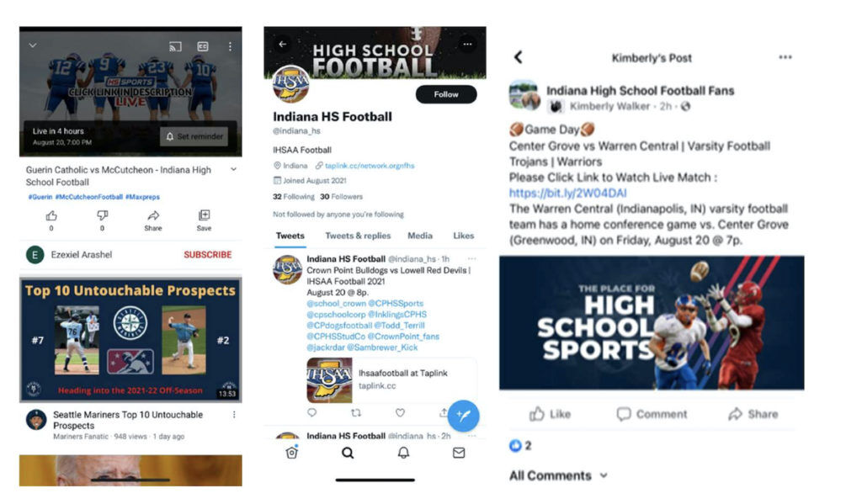Tap the cast to device icon

pyautogui.click(x=175, y=47)
